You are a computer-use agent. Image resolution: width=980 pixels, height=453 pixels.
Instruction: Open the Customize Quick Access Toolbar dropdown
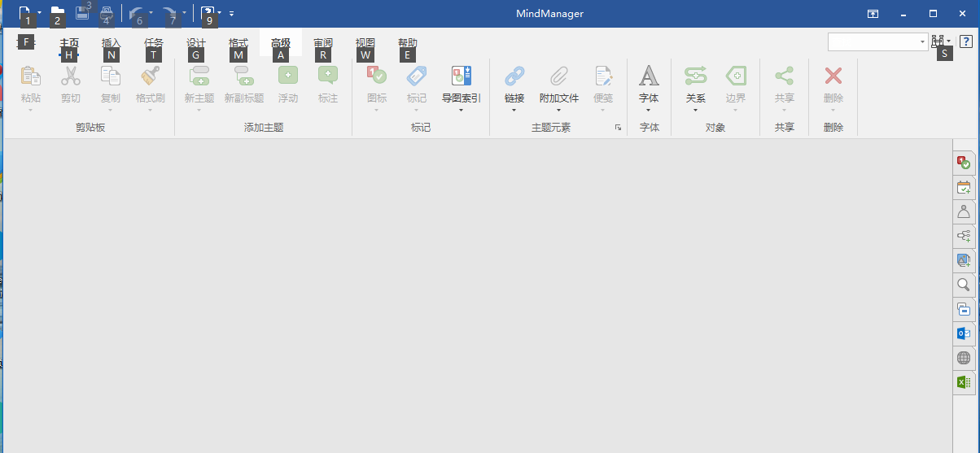(231, 13)
